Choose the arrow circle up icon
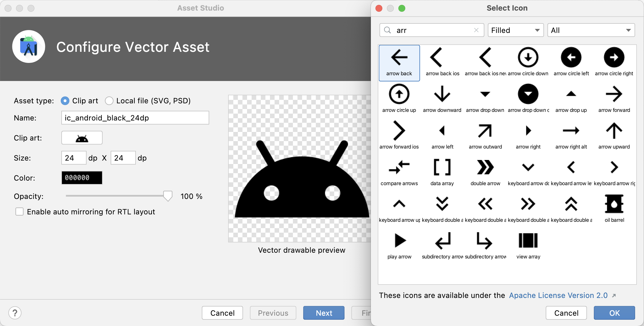 tap(399, 100)
